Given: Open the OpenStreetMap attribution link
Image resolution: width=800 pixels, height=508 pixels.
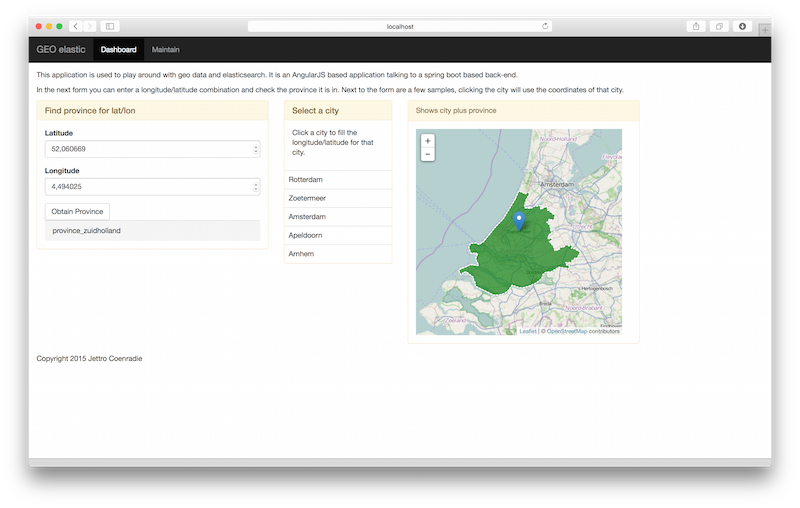Looking at the screenshot, I should click(x=566, y=331).
